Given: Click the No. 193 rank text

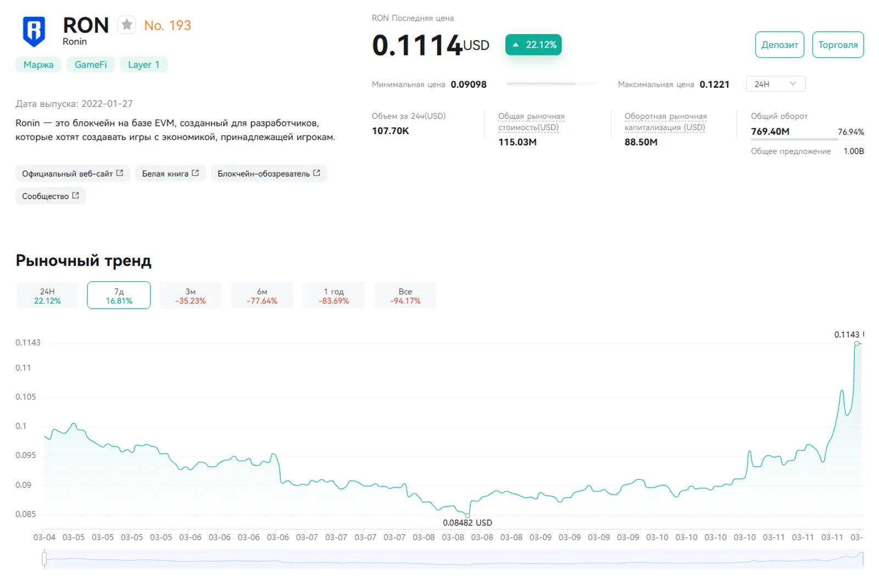Looking at the screenshot, I should (168, 25).
